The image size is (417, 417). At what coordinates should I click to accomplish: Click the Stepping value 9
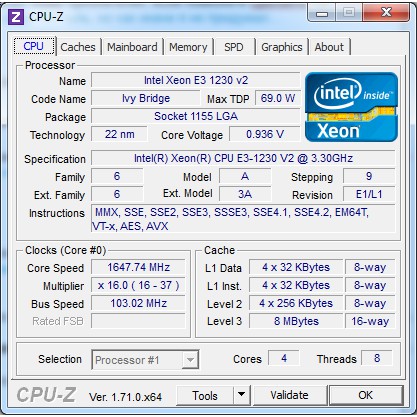(369, 176)
